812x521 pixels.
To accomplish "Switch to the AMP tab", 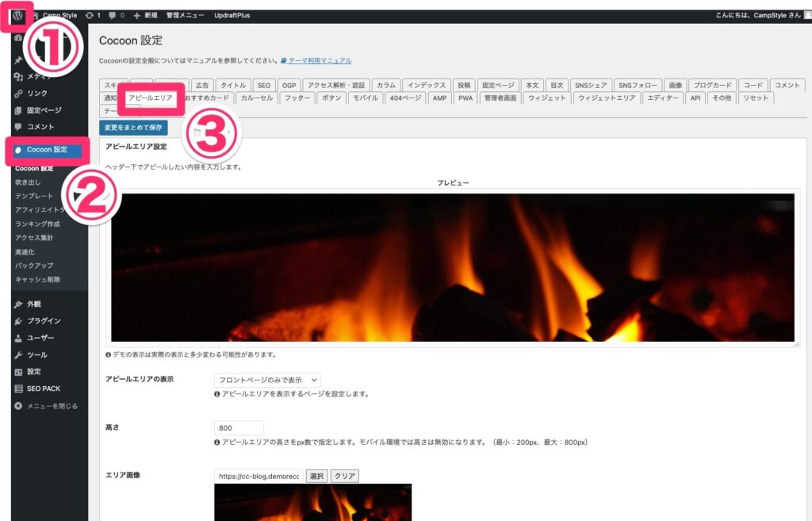I will (x=439, y=98).
